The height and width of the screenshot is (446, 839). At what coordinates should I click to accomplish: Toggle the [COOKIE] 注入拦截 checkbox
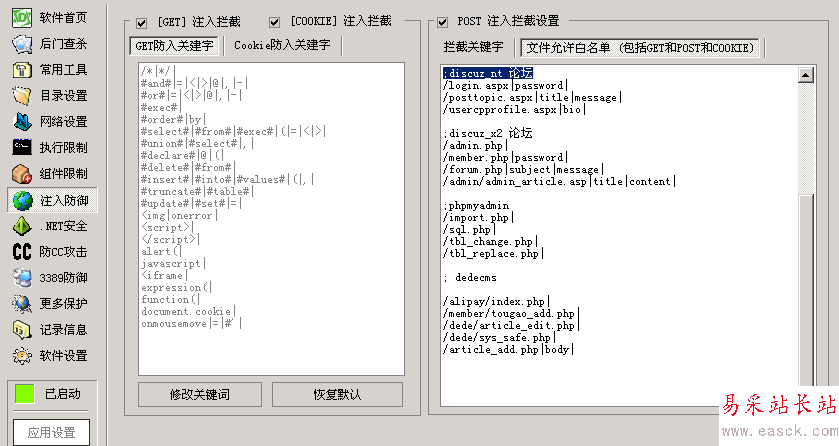point(274,22)
